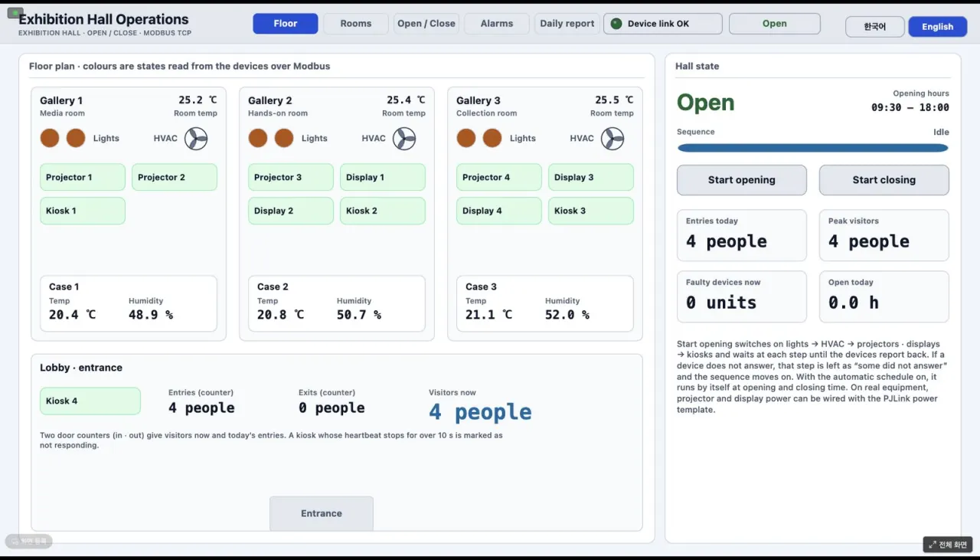Screen dimensions: 980x560
Task: Select the Display 4 device tile
Action: point(499,211)
